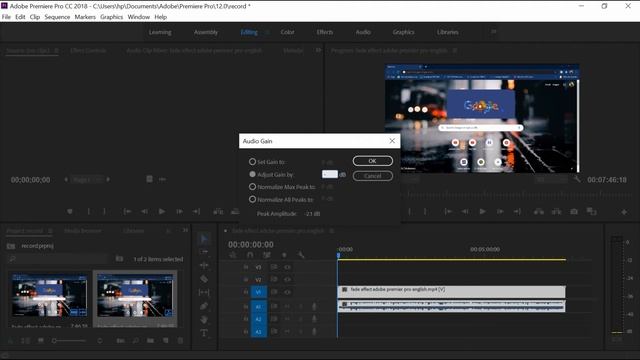Open Project panel tab menu
Image resolution: width=640 pixels, height=360 pixels.
[x=50, y=231]
